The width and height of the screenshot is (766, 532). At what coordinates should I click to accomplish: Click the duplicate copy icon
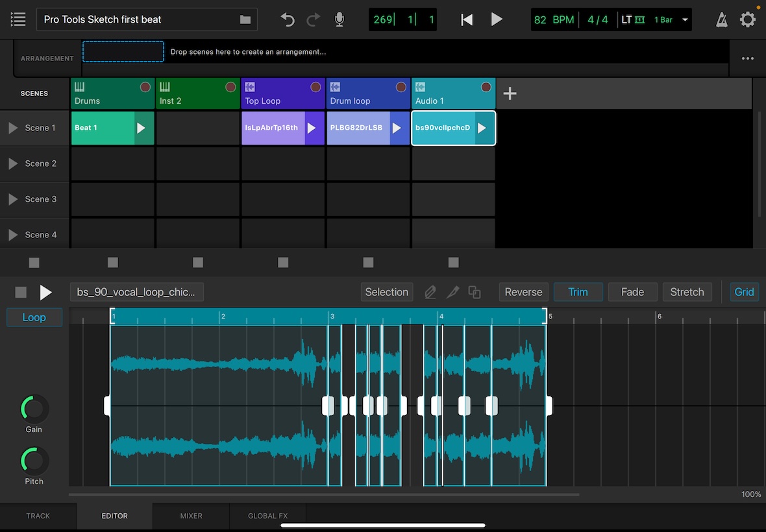pyautogui.click(x=475, y=292)
